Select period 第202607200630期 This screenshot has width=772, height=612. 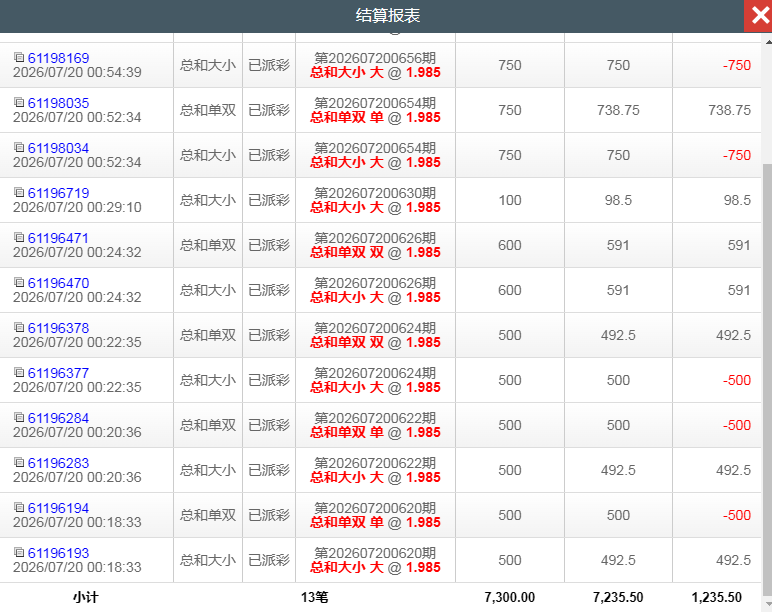tap(375, 193)
